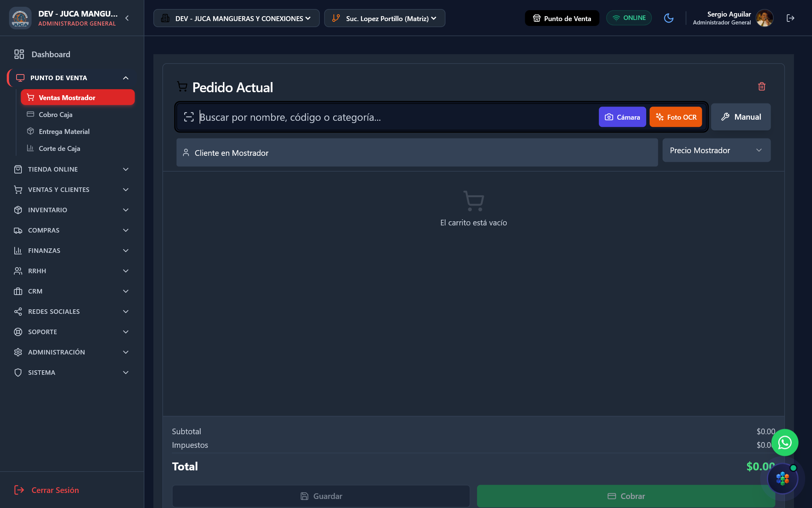Click Dashboard grid icon

(x=19, y=54)
